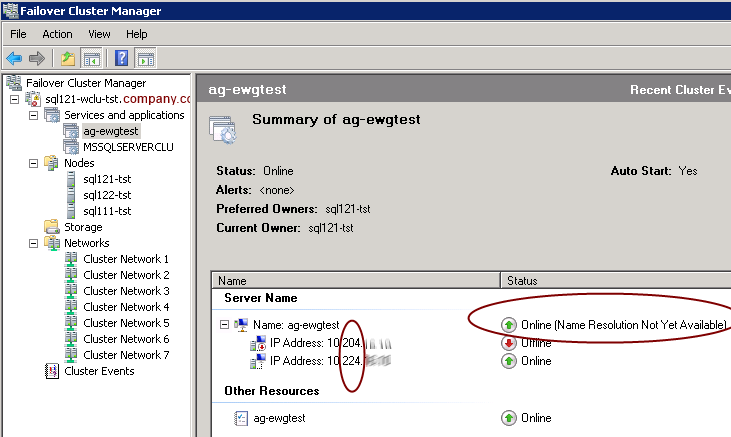Collapse the sql121-wclu-tst cluster node
Screen dimensions: 731x437
coord(14,99)
